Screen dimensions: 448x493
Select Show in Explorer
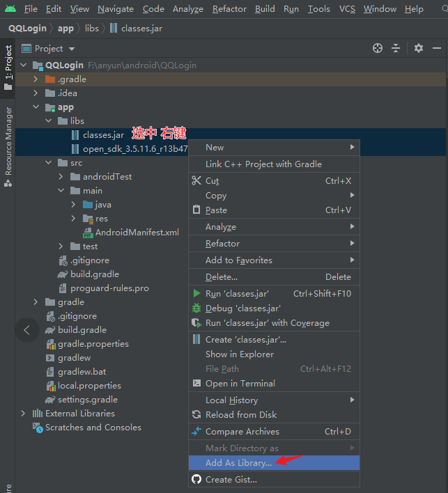[274, 354]
